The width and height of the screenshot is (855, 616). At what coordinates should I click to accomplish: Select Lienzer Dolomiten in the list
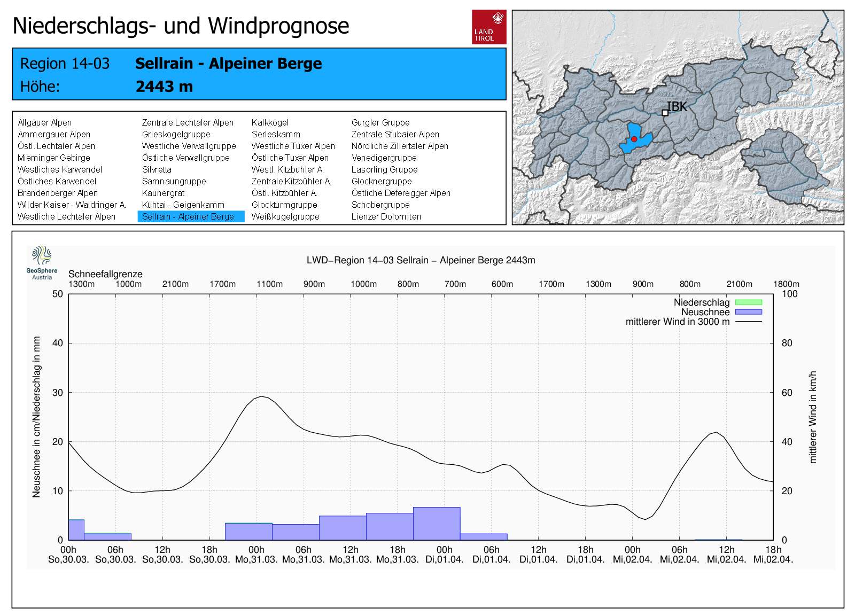tap(386, 216)
